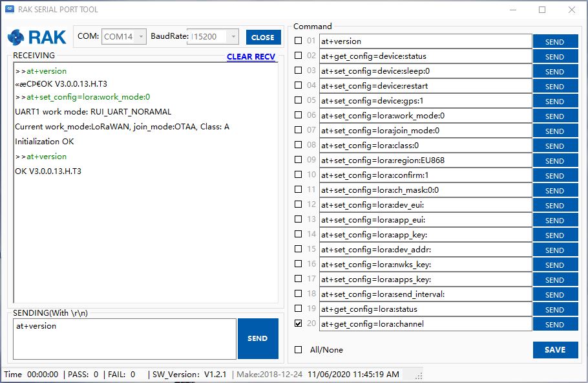Send the typed command with large SEND button
Viewport: 588px width, 383px height.
click(x=257, y=338)
